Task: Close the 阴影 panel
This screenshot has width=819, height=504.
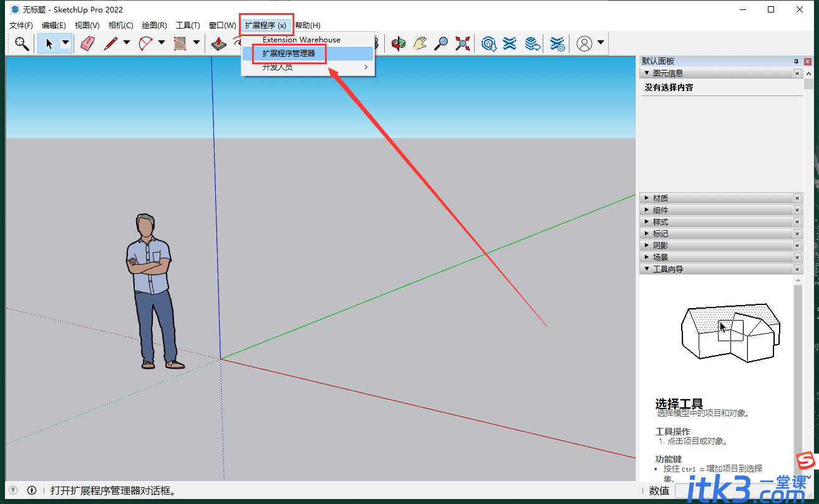Action: (797, 245)
